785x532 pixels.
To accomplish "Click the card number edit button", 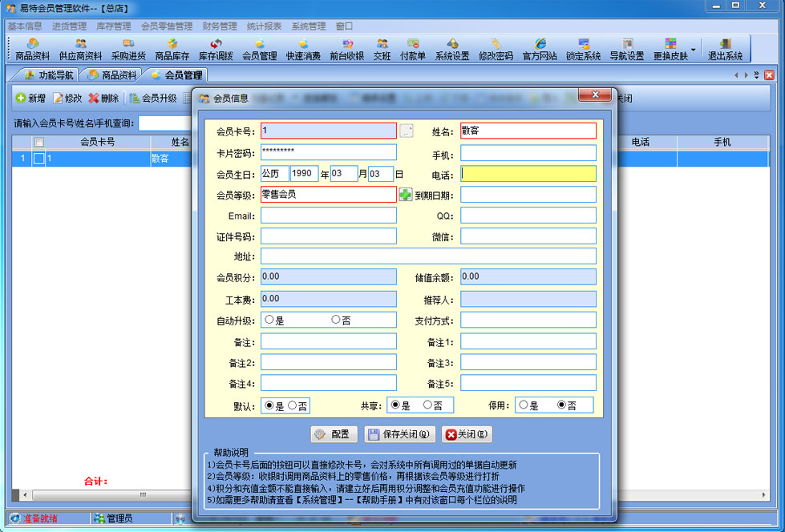I will (407, 131).
